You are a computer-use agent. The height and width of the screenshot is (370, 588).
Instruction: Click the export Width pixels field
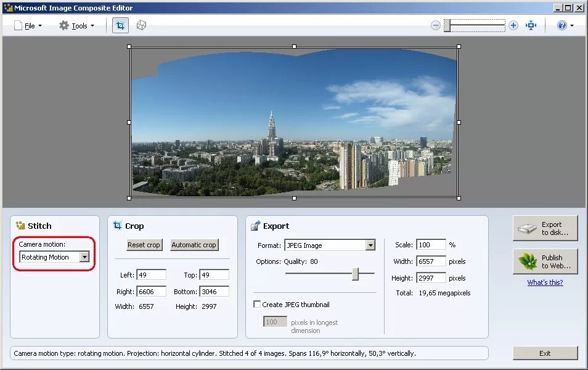pyautogui.click(x=431, y=261)
